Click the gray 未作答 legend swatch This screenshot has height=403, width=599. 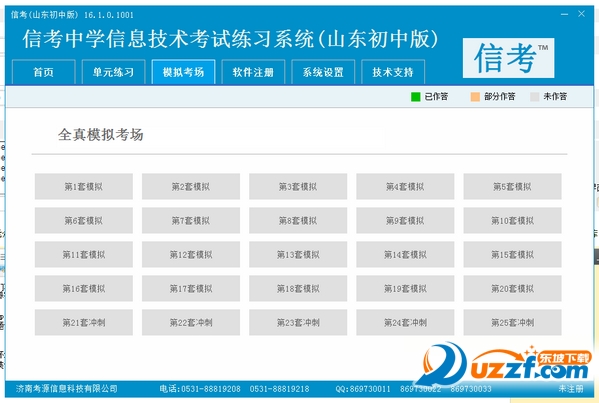(x=535, y=97)
